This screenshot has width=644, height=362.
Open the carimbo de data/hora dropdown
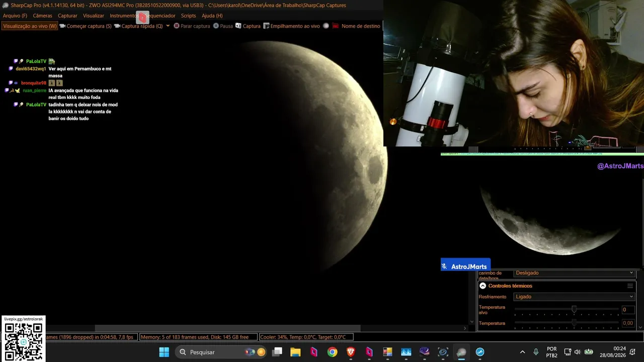[574, 273]
